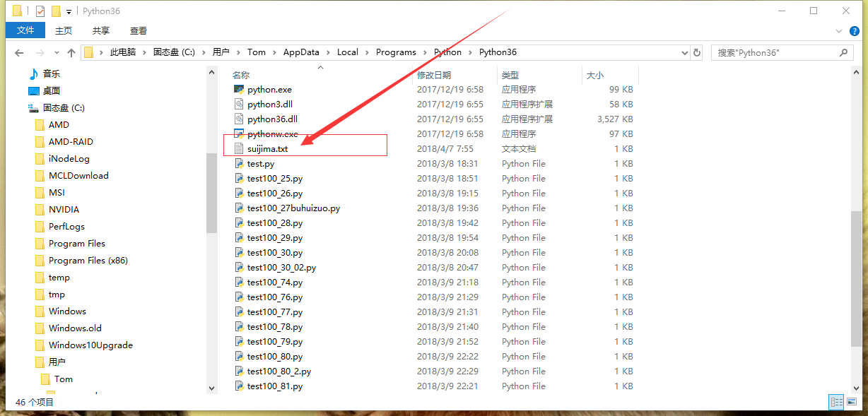Screen dimensions: 868x416
Task: Click the AMD folder icon in tree
Action: pos(40,125)
